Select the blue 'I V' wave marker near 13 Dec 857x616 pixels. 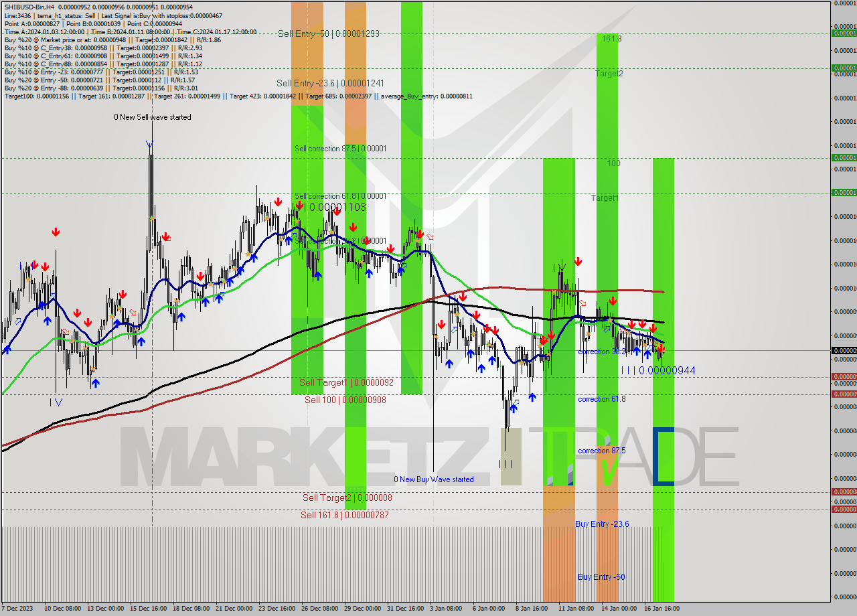57,402
